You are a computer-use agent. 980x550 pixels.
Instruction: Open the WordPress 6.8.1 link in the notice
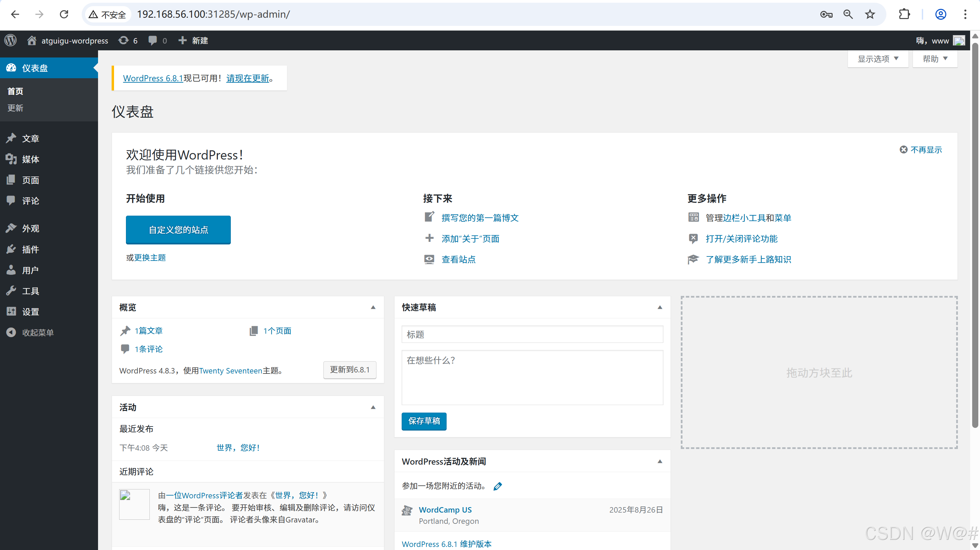[x=153, y=78]
